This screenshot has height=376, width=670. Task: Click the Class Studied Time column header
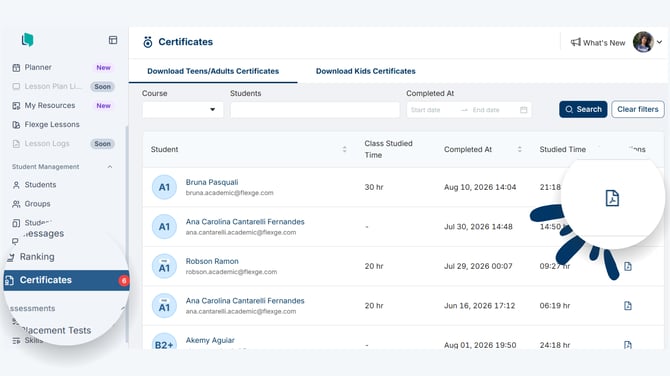coord(388,149)
